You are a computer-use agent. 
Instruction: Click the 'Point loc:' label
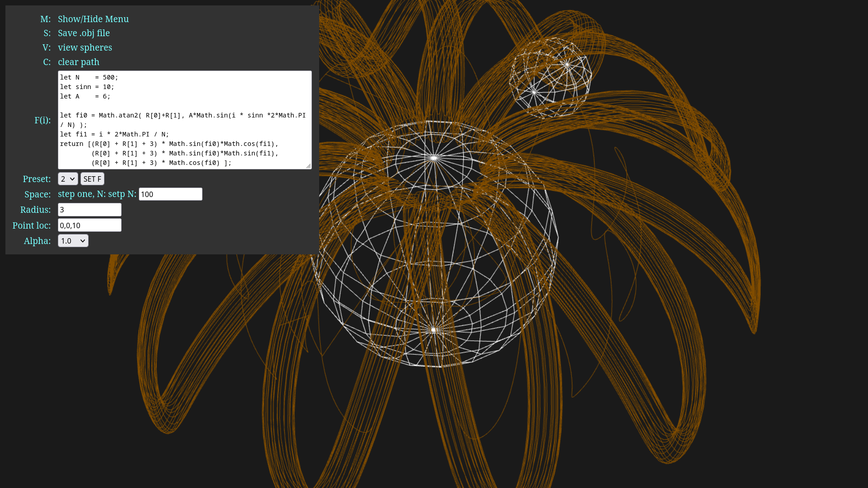[x=32, y=225]
